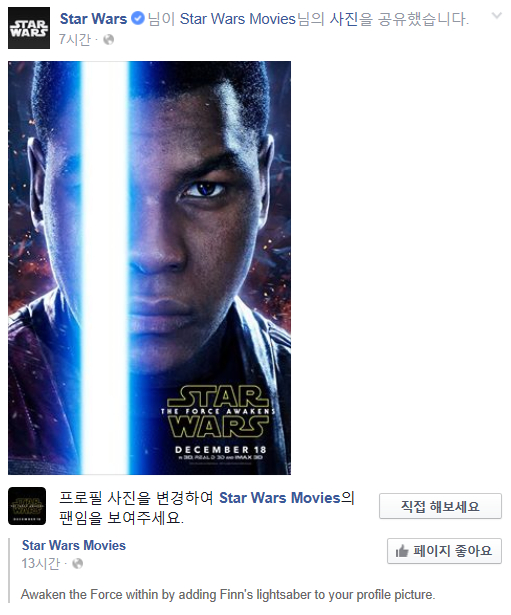Image resolution: width=511 pixels, height=615 pixels.
Task: Open the Star Wars page avatar
Action: tap(29, 28)
